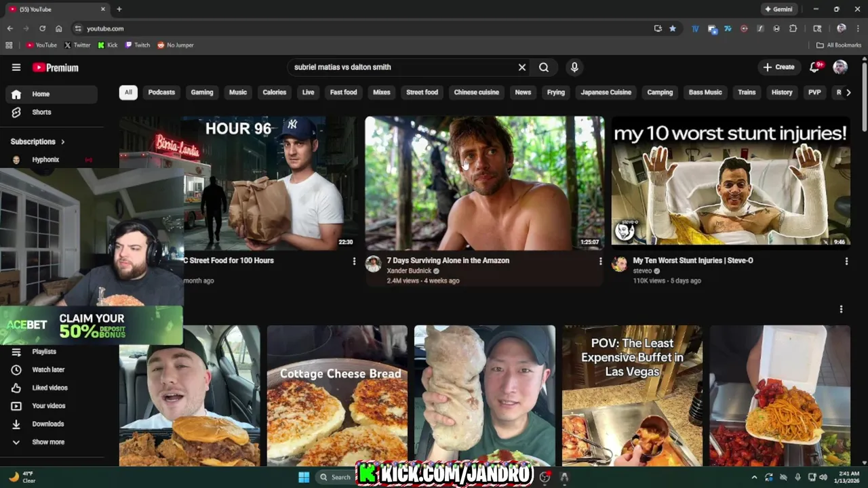Open Downloads in the sidebar
The height and width of the screenshot is (488, 868).
coord(52,424)
